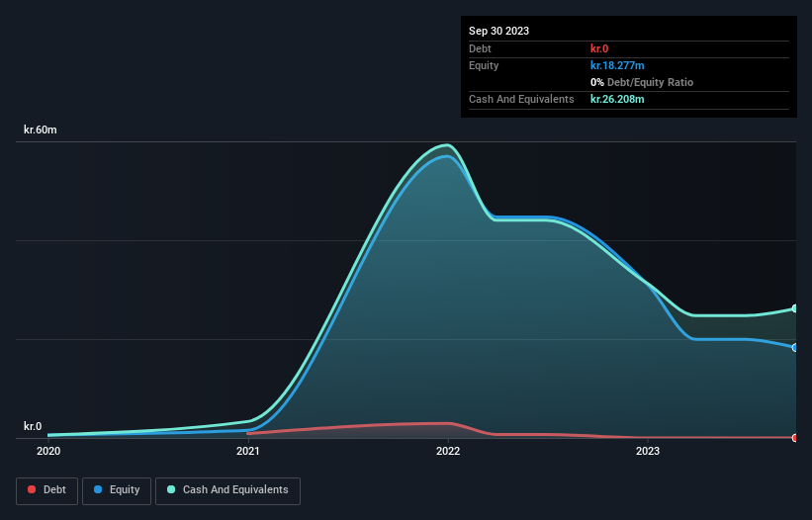Select the Equity endpoint marker on chart
The height and width of the screenshot is (520, 812).
pyautogui.click(x=795, y=348)
